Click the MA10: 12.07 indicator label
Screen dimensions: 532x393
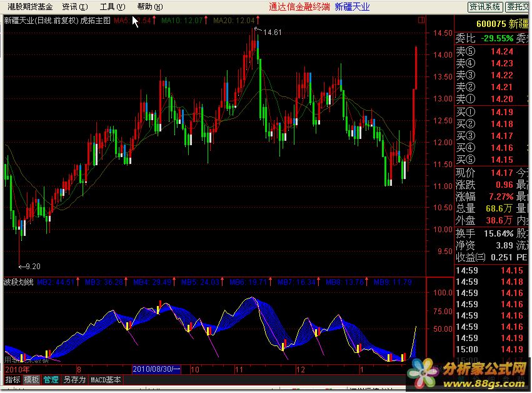(x=182, y=21)
